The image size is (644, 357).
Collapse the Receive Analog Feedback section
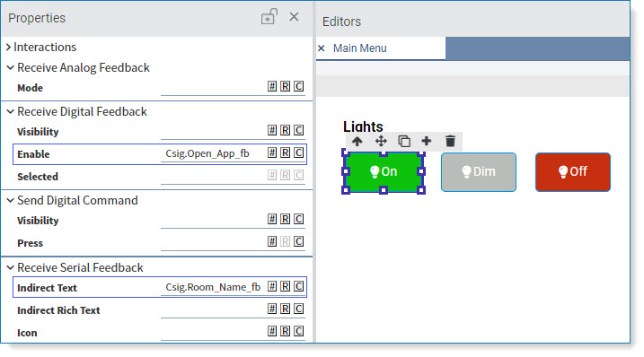click(11, 67)
